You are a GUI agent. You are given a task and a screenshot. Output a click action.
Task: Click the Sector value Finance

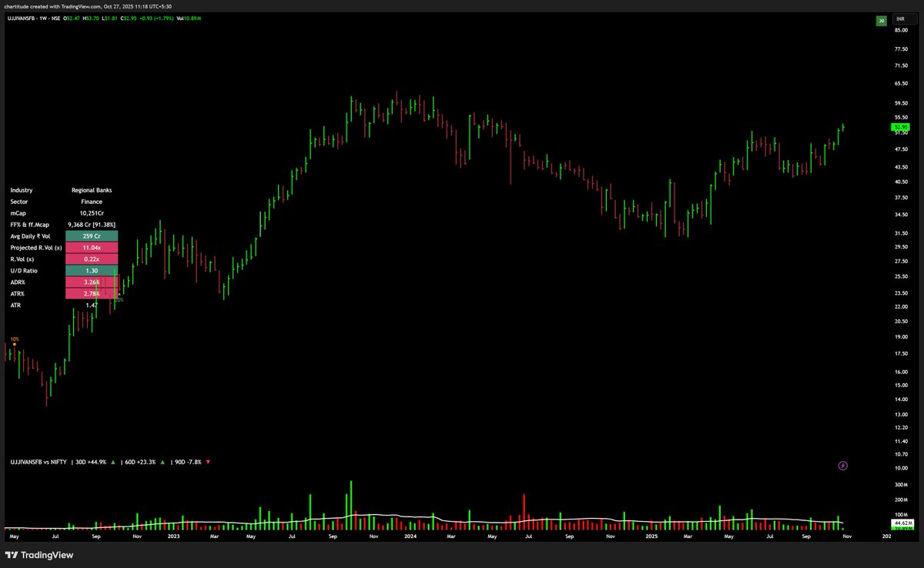tap(92, 201)
